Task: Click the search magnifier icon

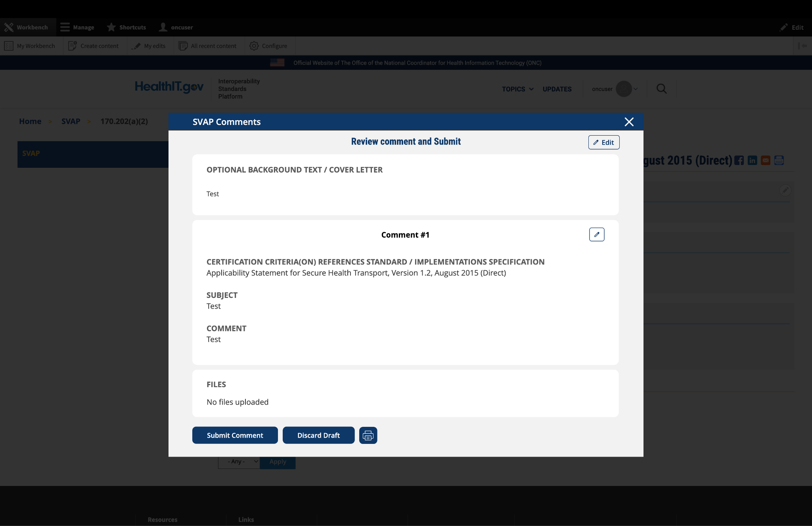Action: (661, 89)
